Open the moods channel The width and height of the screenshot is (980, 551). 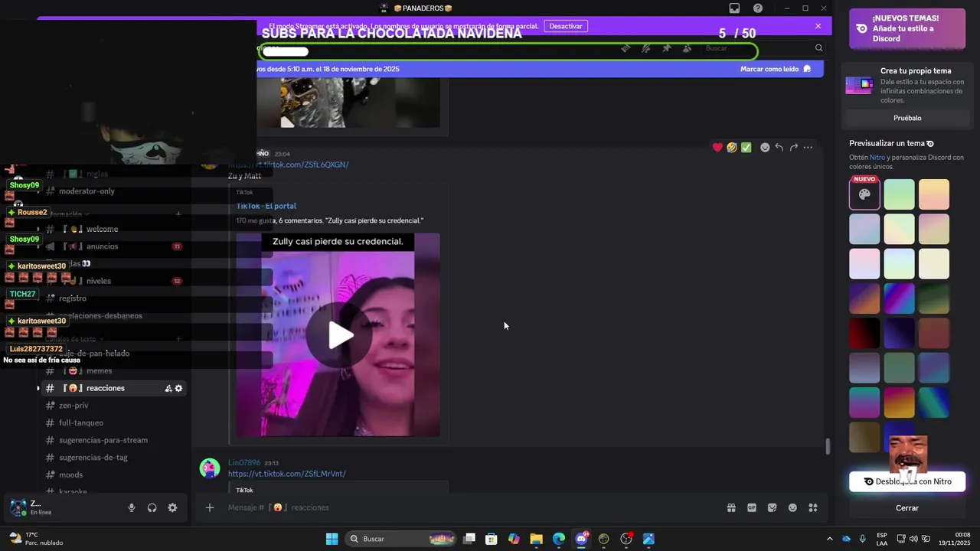click(x=70, y=475)
